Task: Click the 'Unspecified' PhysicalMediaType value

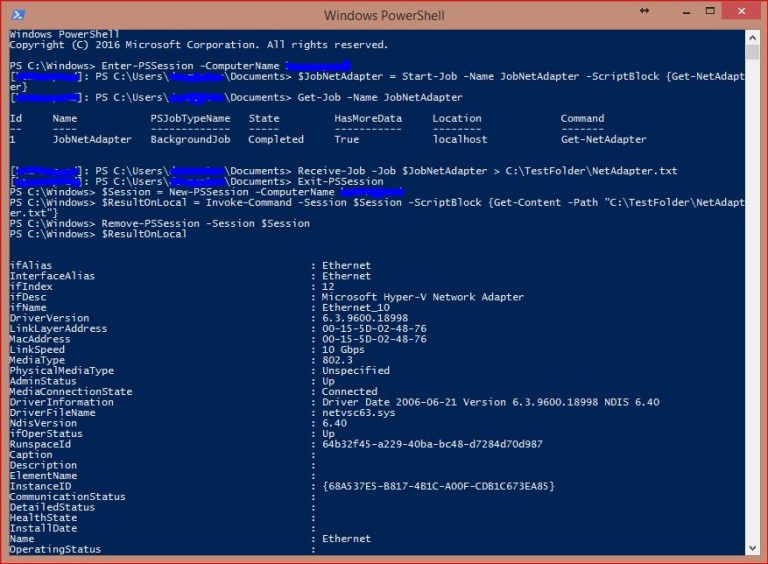Action: 356,371
